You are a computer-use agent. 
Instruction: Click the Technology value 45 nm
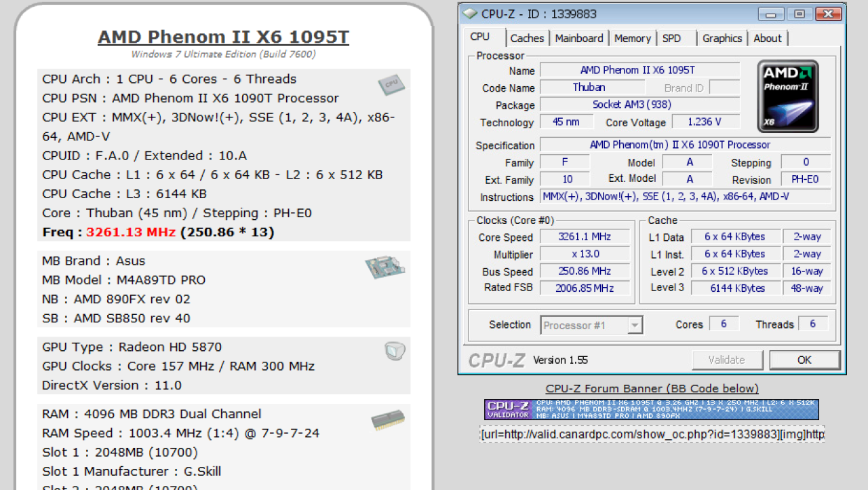pos(567,121)
